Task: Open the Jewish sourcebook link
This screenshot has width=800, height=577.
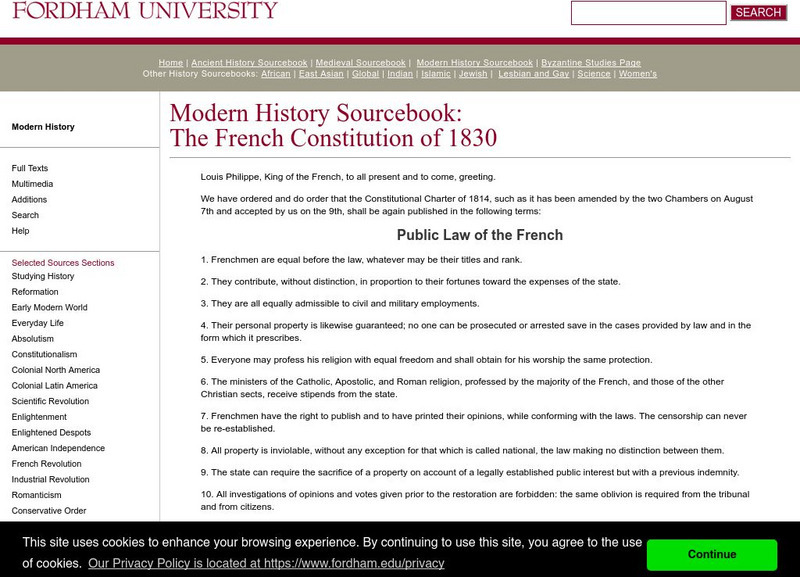Action: (473, 74)
